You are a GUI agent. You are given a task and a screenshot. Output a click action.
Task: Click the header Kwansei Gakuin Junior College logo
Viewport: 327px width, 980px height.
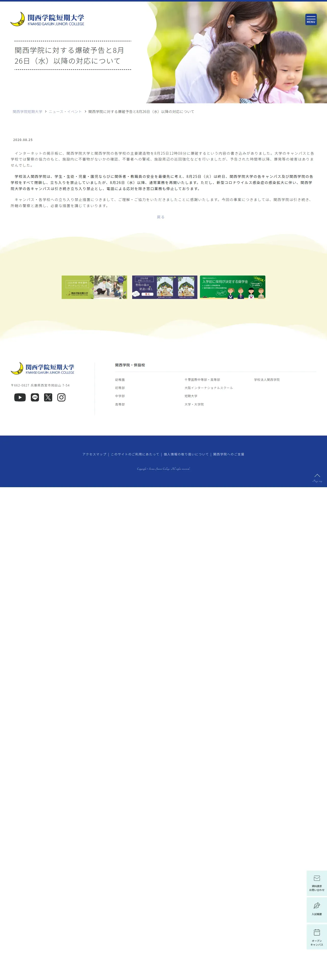click(x=47, y=19)
